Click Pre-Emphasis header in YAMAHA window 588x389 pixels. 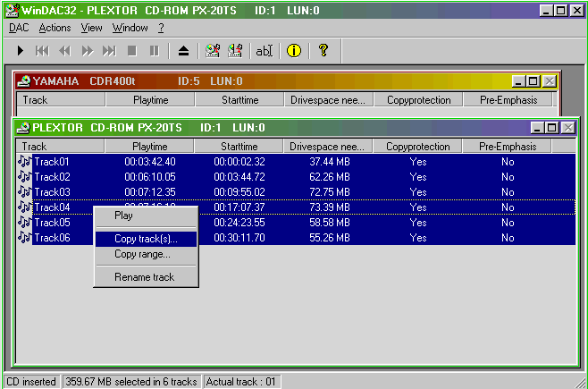coord(508,100)
